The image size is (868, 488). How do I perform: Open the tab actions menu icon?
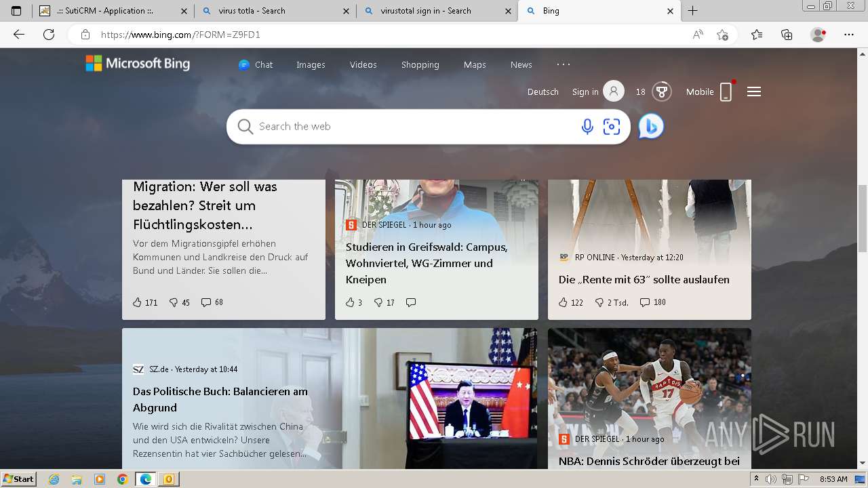coord(16,11)
